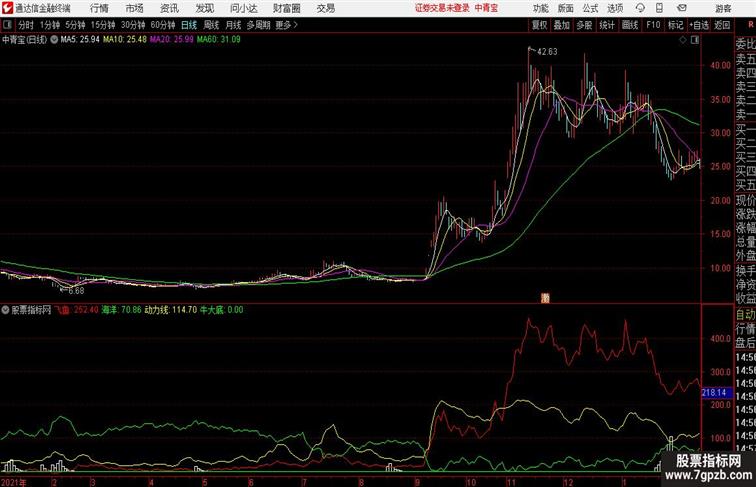Click +自选 to add to watchlist
Image resolution: width=756 pixels, height=487 pixels.
click(699, 25)
